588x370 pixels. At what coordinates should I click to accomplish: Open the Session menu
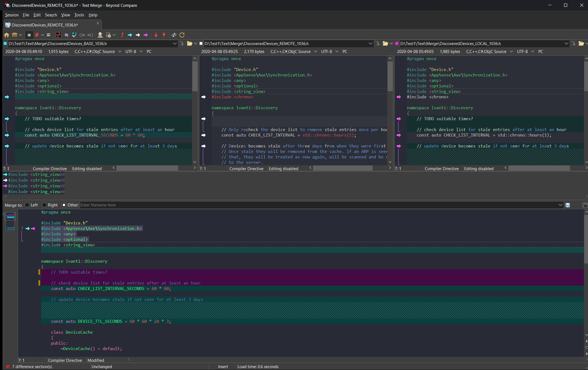tap(12, 15)
